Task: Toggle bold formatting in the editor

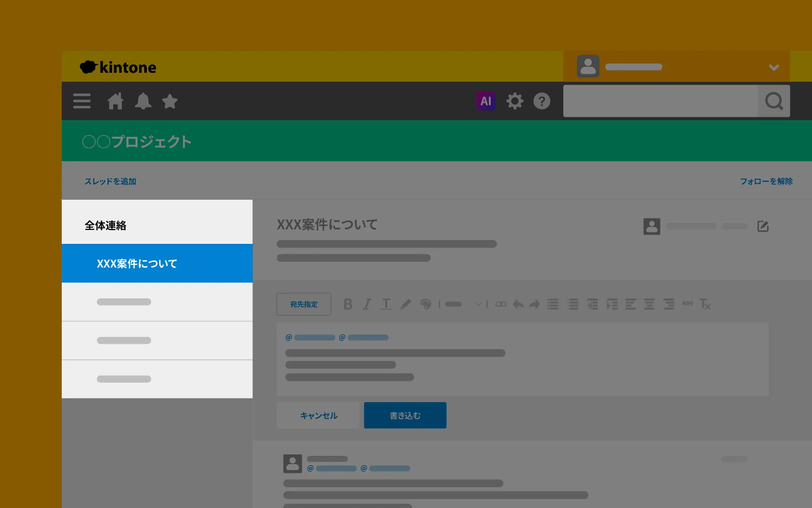Action: tap(348, 304)
